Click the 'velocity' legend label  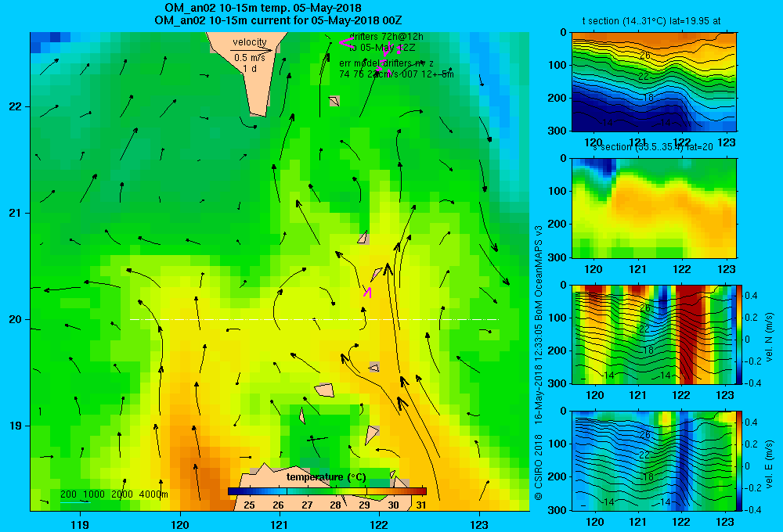point(250,42)
